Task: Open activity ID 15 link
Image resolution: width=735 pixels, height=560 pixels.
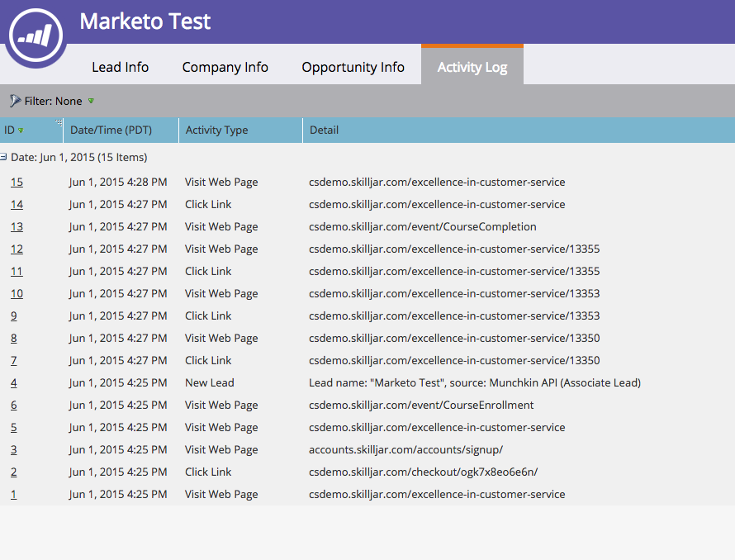Action: click(17, 182)
